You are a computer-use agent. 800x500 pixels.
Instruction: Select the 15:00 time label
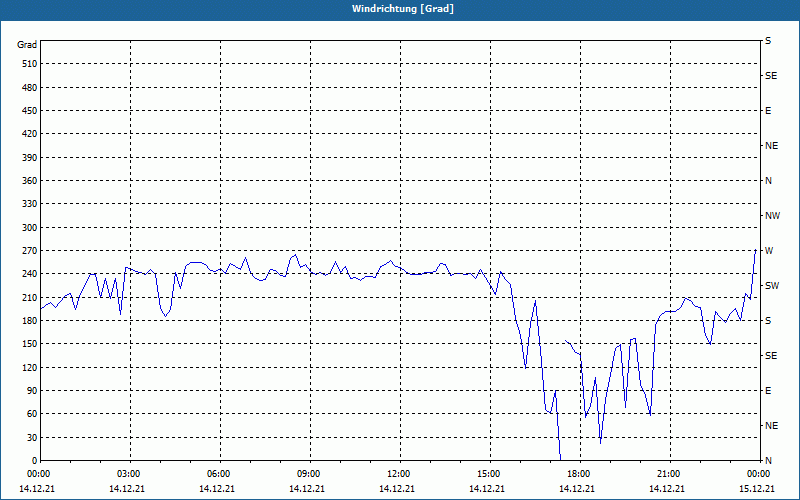pos(489,473)
